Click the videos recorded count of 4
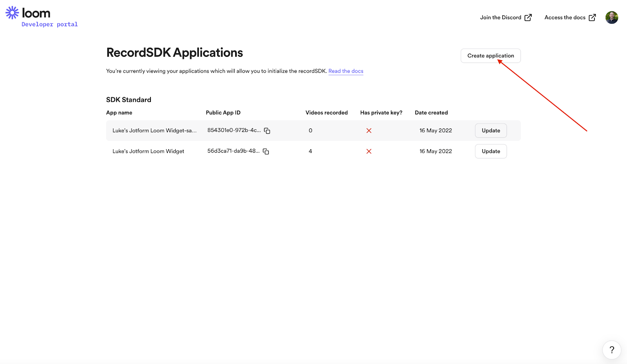The image size is (627, 364). pyautogui.click(x=310, y=151)
